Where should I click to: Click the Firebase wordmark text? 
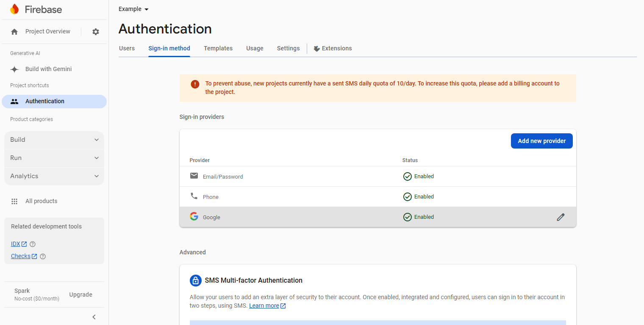[x=43, y=9]
